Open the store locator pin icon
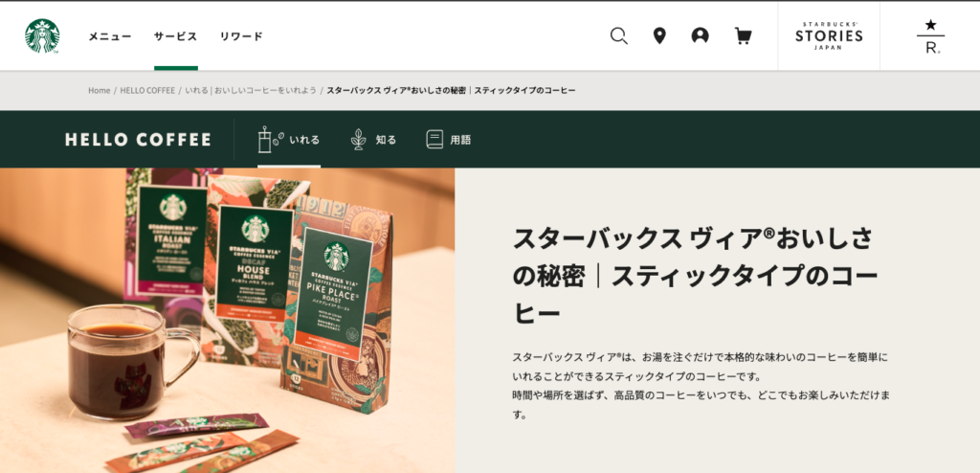 pyautogui.click(x=658, y=36)
